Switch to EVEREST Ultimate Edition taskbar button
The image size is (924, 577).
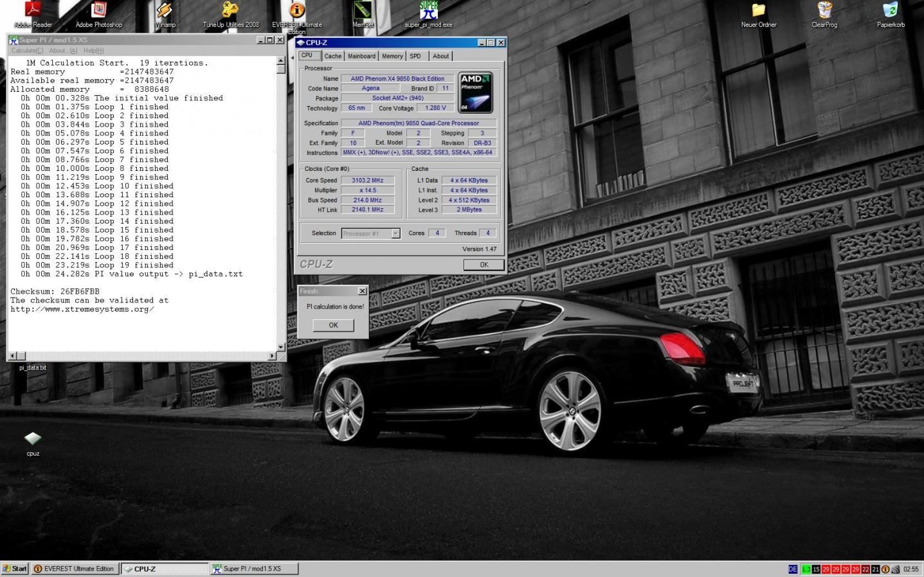click(75, 569)
